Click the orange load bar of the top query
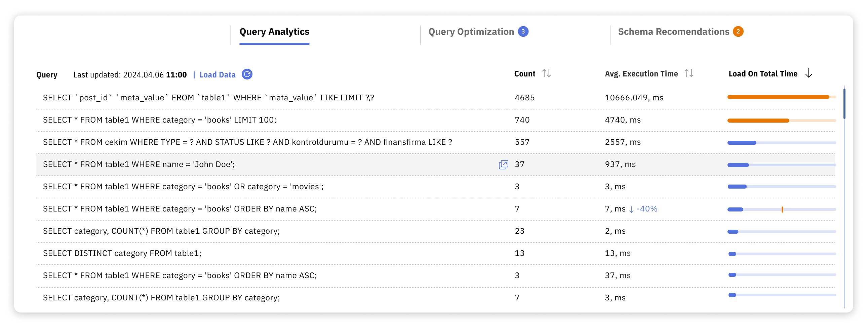 pos(778,97)
